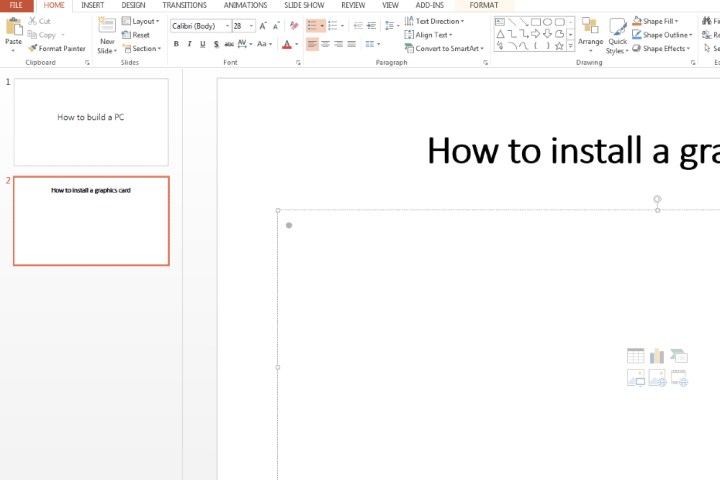Open the Calibri (Body) font dropdown
720x480 pixels.
(x=199, y=26)
